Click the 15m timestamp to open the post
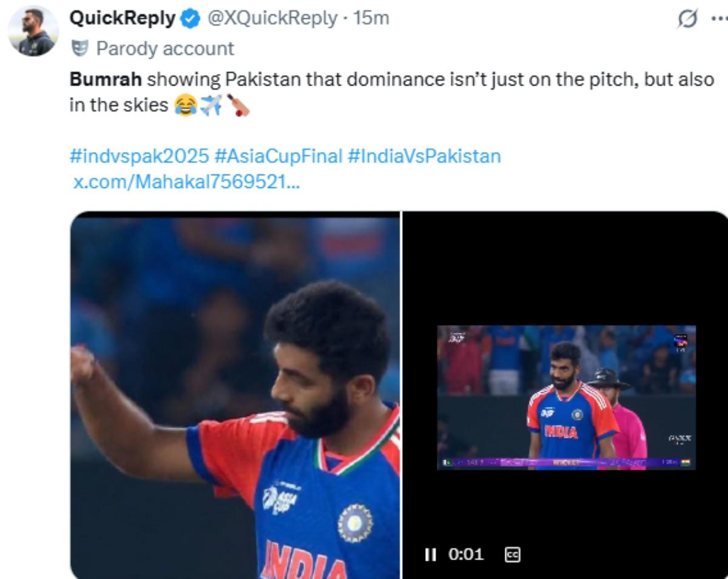The width and height of the screenshot is (728, 579). (x=373, y=19)
